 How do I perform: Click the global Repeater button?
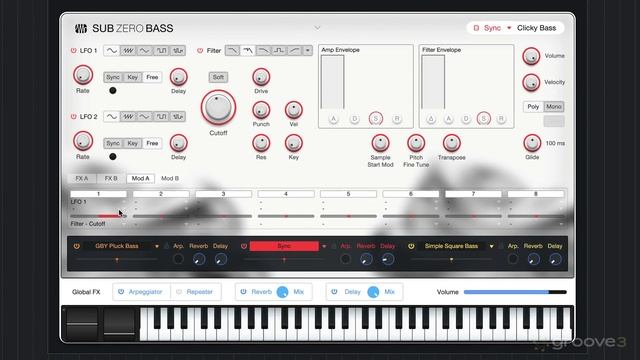click(195, 292)
